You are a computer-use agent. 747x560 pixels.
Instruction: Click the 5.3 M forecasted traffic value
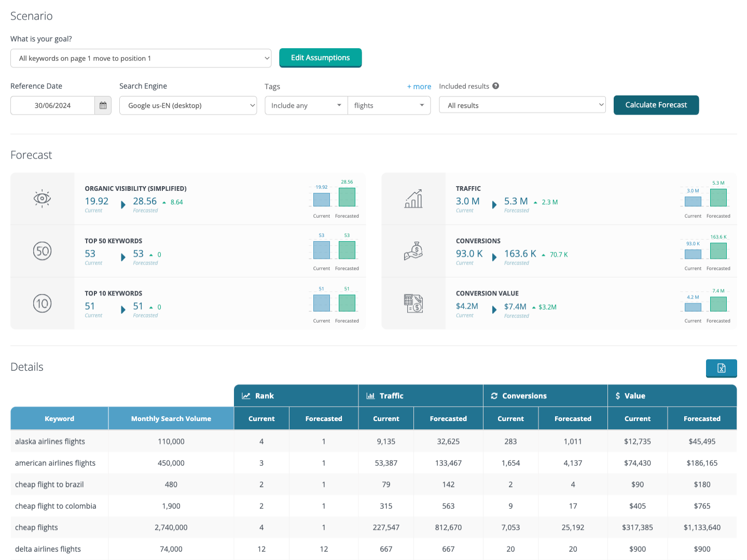click(x=516, y=201)
